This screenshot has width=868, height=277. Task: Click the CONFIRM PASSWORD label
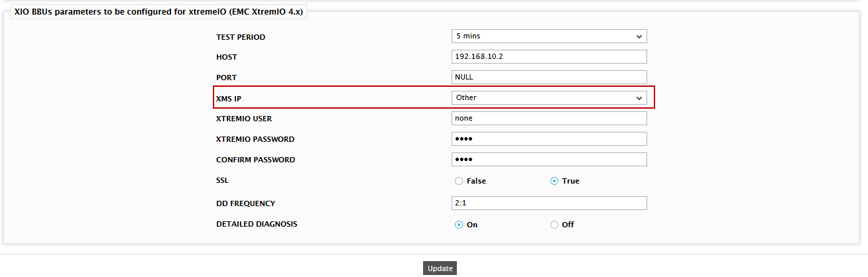255,160
